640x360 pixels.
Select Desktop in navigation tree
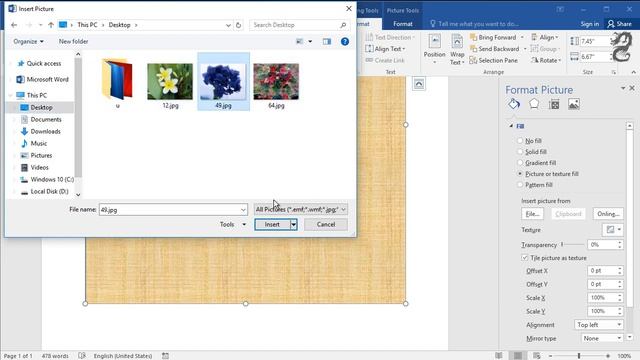[41, 107]
